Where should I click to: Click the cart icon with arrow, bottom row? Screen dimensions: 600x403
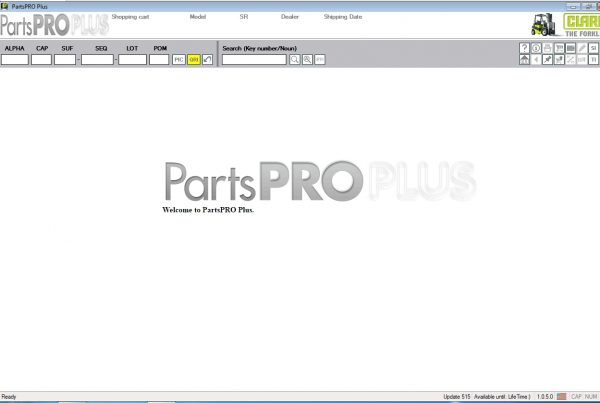pos(559,60)
